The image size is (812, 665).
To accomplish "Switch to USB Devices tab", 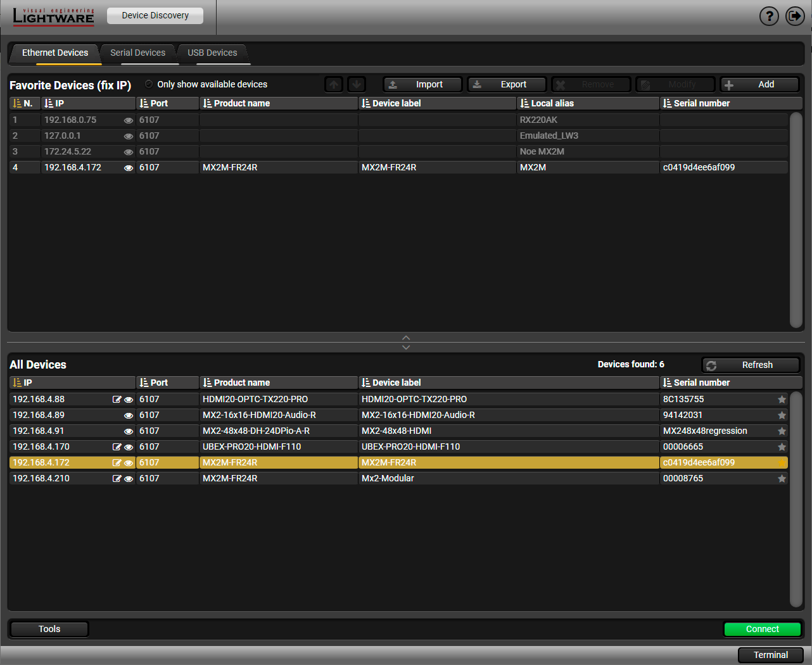I will [x=212, y=53].
